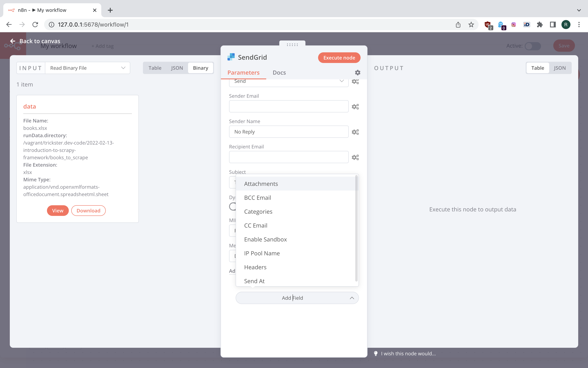
Task: View site information icon
Action: tap(51, 25)
